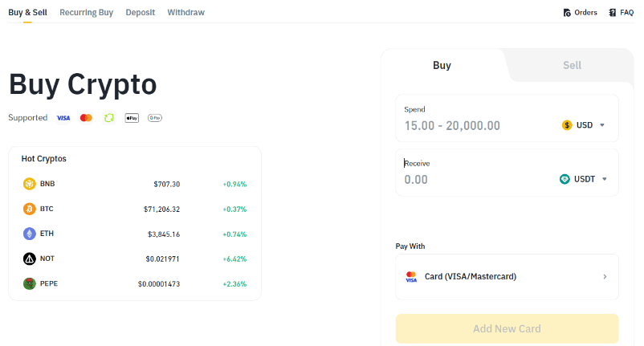
Task: Click the Mastercard supported payment icon
Action: (86, 118)
